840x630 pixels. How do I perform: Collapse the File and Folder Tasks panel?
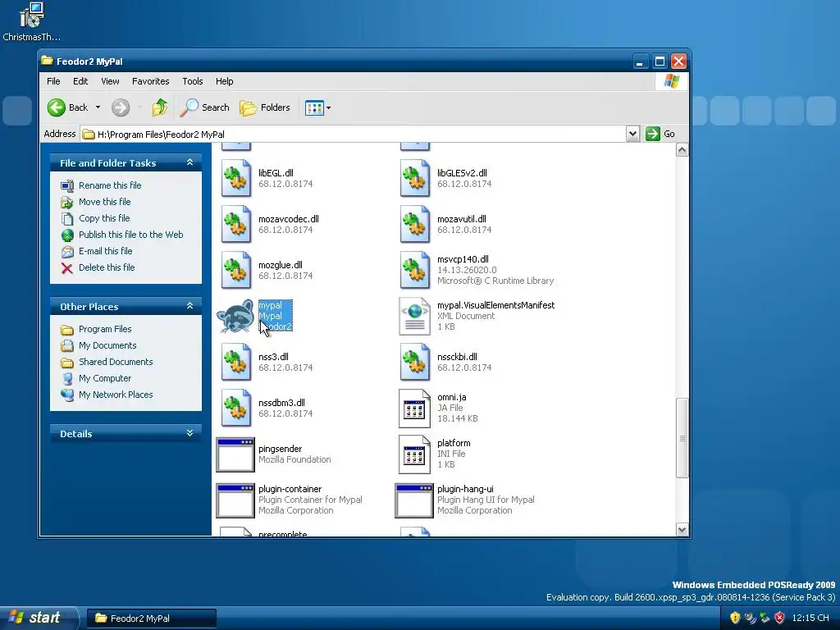coord(189,162)
